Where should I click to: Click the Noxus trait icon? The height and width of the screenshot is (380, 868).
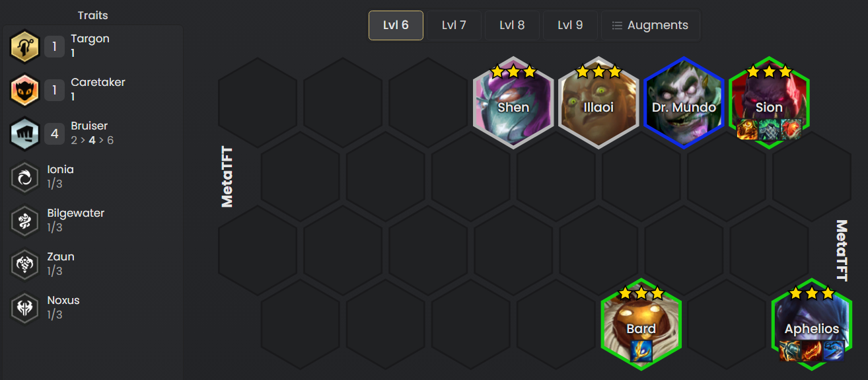pyautogui.click(x=25, y=308)
